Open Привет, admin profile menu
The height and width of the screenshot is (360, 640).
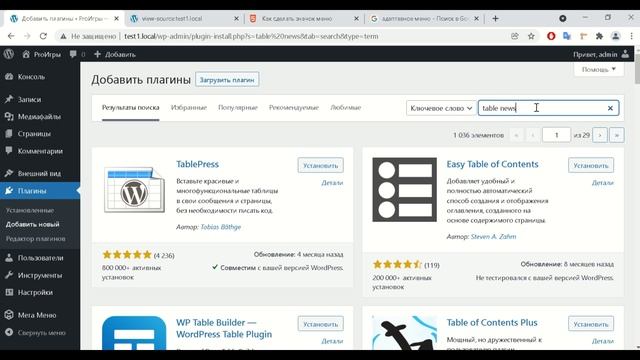(601, 54)
